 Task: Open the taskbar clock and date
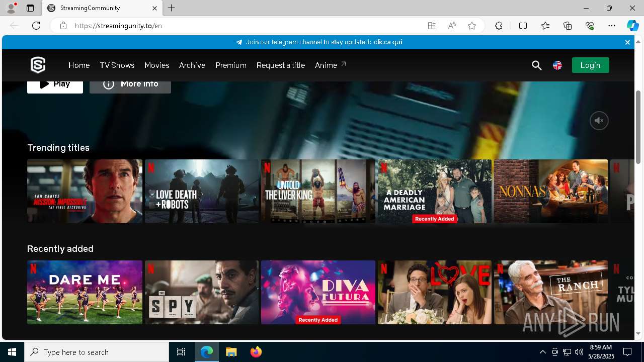coord(601,352)
